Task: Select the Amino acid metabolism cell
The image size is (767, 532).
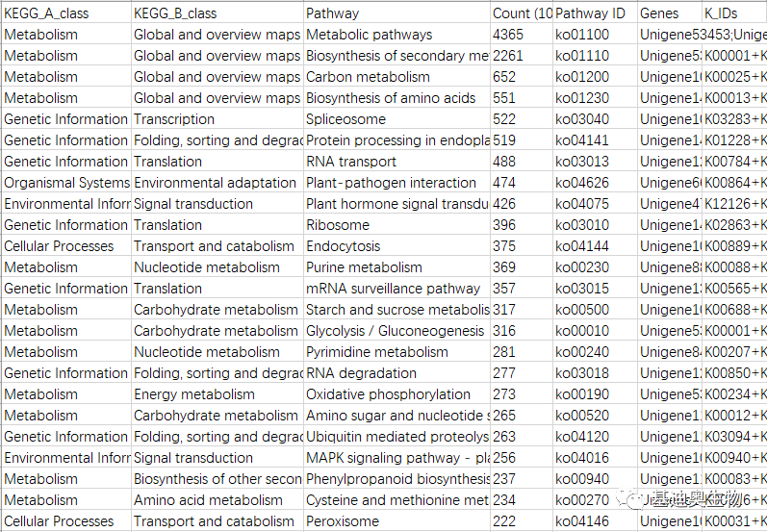Action: pos(217,499)
